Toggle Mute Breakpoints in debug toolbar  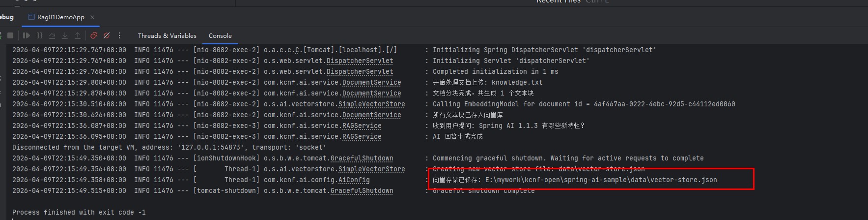click(x=107, y=35)
